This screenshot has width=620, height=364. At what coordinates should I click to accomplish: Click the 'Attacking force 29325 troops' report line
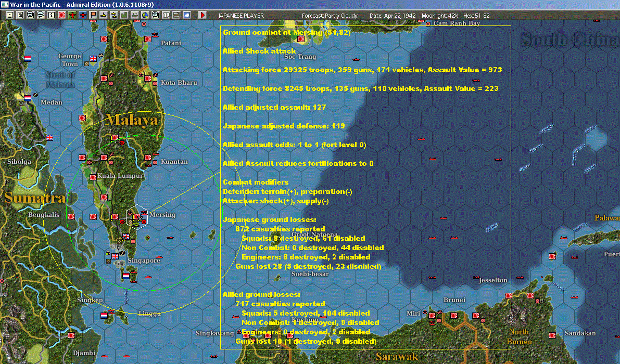click(362, 70)
